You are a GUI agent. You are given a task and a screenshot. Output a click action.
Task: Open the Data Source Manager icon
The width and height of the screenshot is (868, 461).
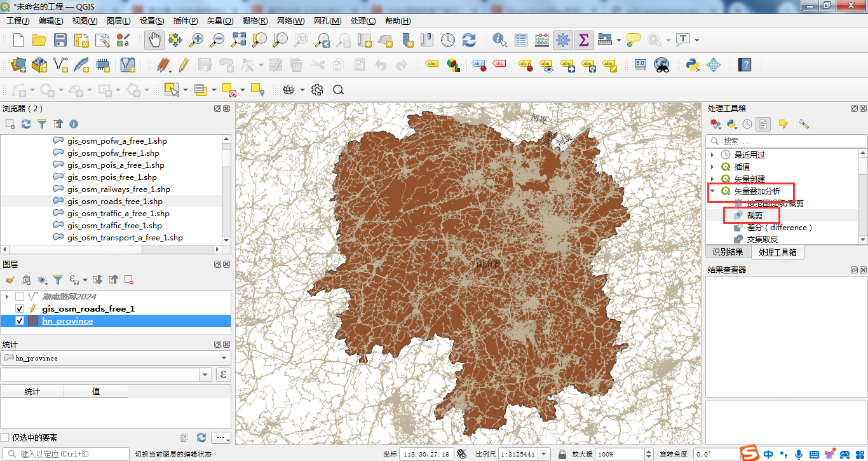point(18,65)
